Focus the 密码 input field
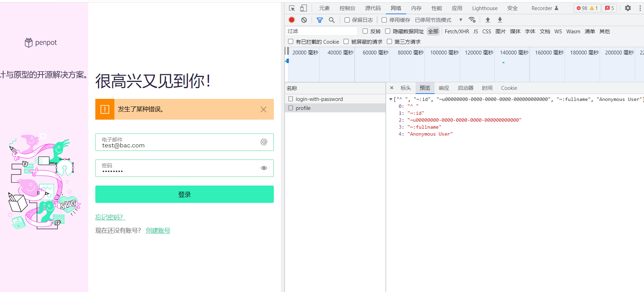The width and height of the screenshot is (644, 292). pyautogui.click(x=184, y=168)
